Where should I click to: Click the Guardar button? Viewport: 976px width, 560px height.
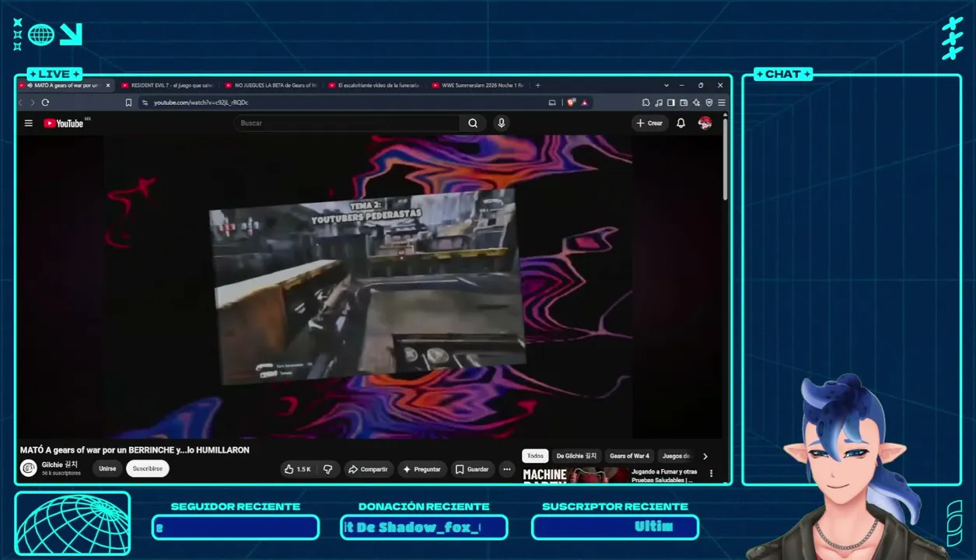coord(472,469)
